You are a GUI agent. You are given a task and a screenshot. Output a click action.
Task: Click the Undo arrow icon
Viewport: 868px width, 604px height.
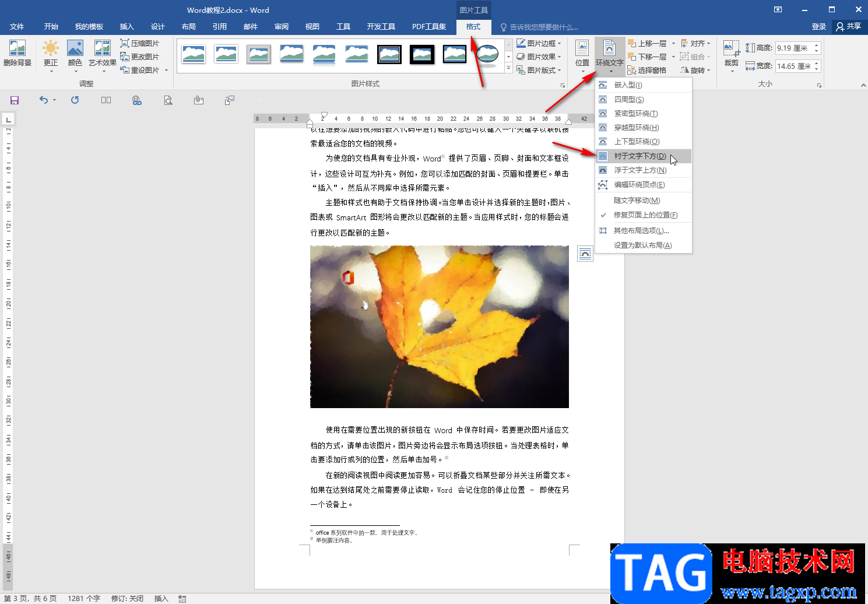point(44,100)
